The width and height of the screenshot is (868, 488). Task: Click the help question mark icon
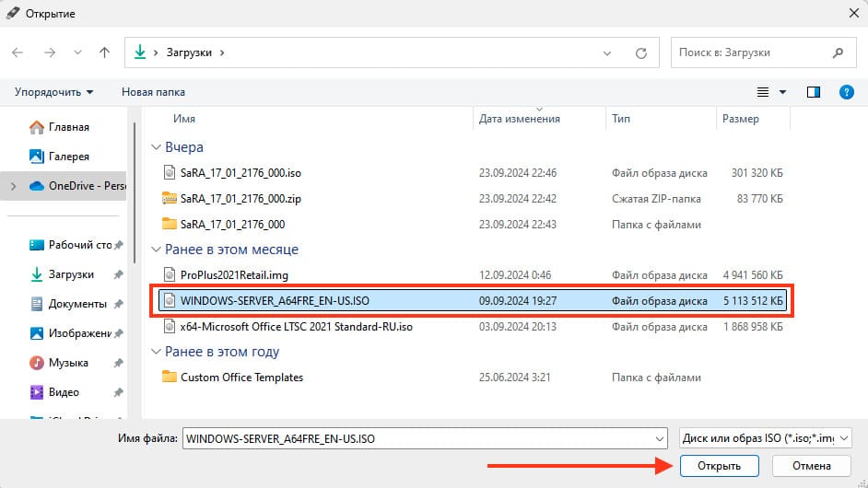pos(845,92)
